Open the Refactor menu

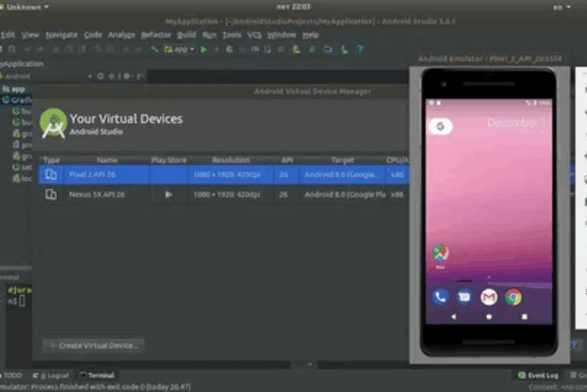[x=156, y=35]
